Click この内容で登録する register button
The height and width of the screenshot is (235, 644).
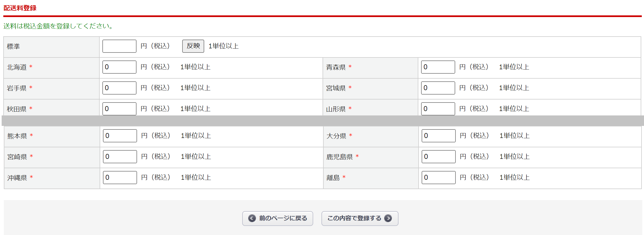(x=359, y=218)
